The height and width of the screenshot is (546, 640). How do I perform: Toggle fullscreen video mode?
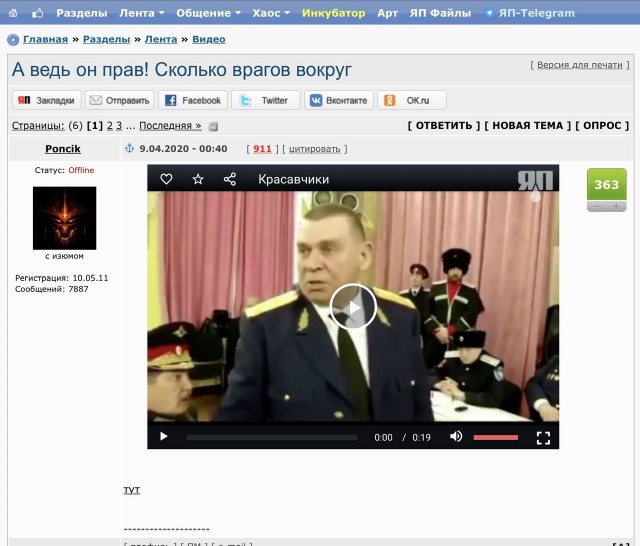click(x=543, y=438)
